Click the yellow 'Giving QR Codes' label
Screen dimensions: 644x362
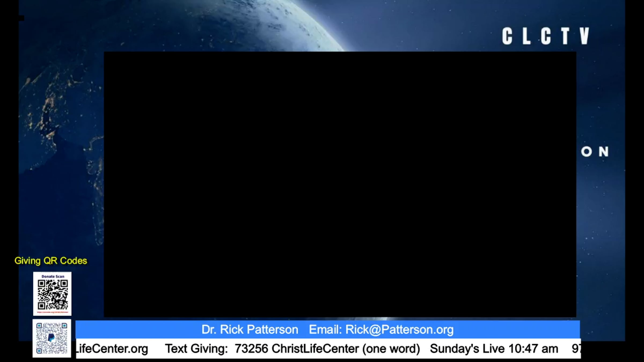tap(51, 261)
